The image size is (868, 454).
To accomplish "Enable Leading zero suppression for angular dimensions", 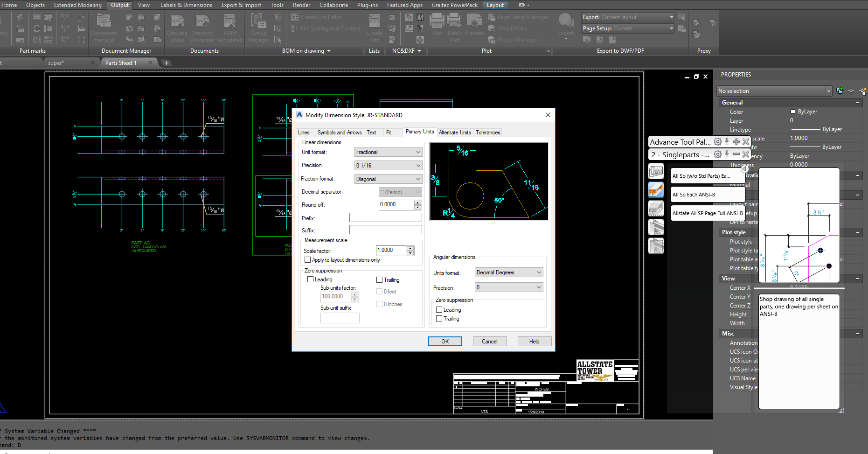I will click(439, 309).
